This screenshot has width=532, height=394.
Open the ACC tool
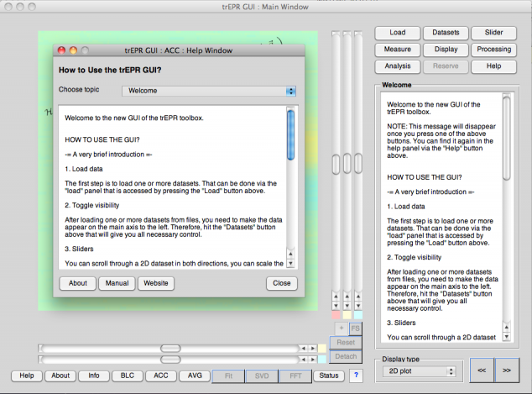161,376
